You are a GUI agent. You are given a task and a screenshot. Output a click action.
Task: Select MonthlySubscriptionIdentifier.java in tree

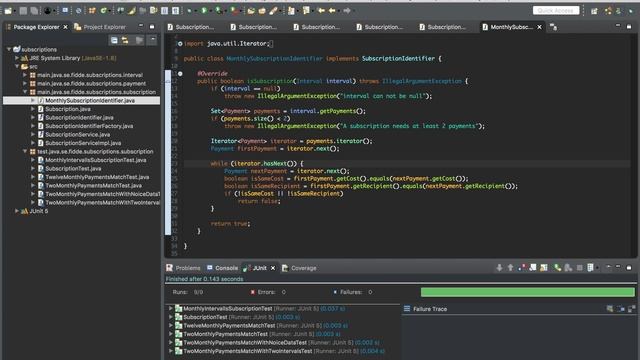click(89, 100)
